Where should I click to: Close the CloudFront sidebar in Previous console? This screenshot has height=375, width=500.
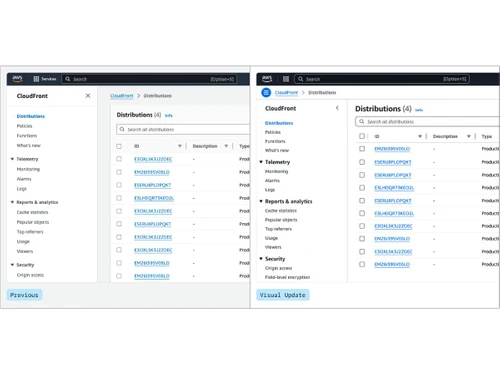click(x=88, y=96)
